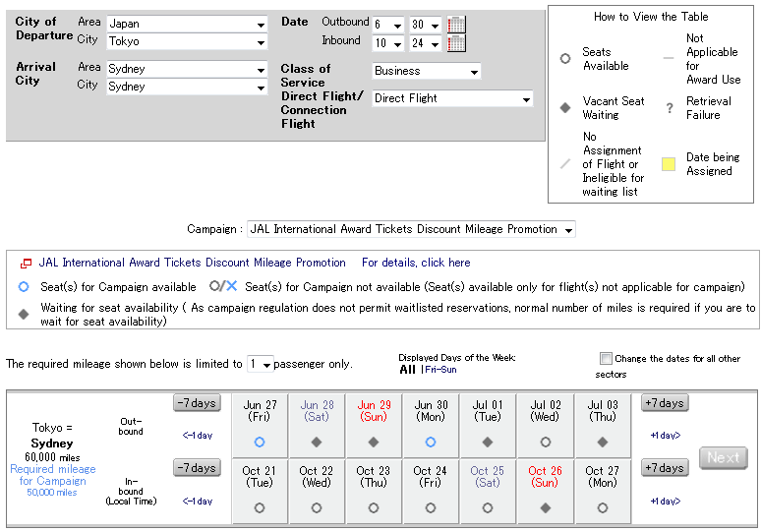This screenshot has height=532, width=761.
Task: Open the passenger count selector
Action: tap(260, 364)
